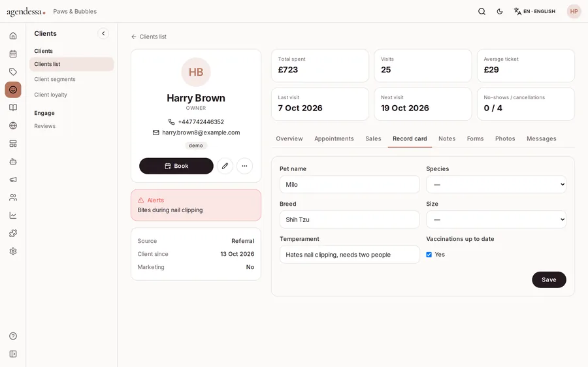Viewport: 588px width, 367px height.
Task: Open the Calendar icon in sidebar
Action: pyautogui.click(x=13, y=54)
